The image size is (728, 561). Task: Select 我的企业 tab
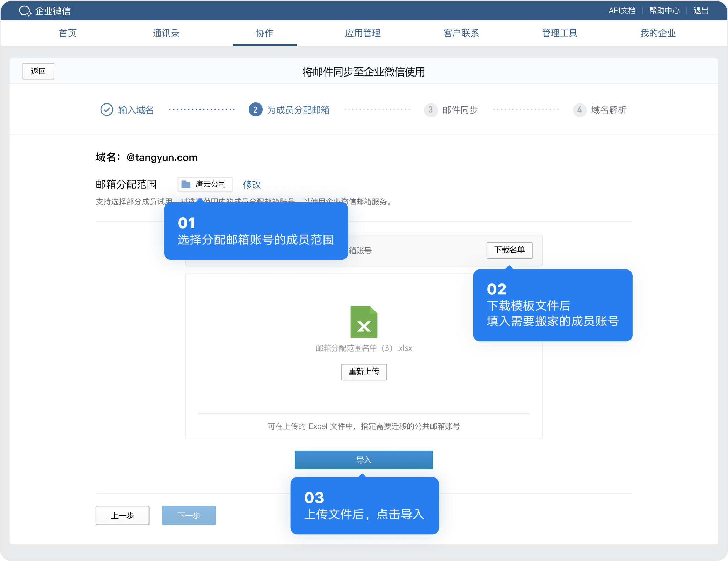point(657,33)
